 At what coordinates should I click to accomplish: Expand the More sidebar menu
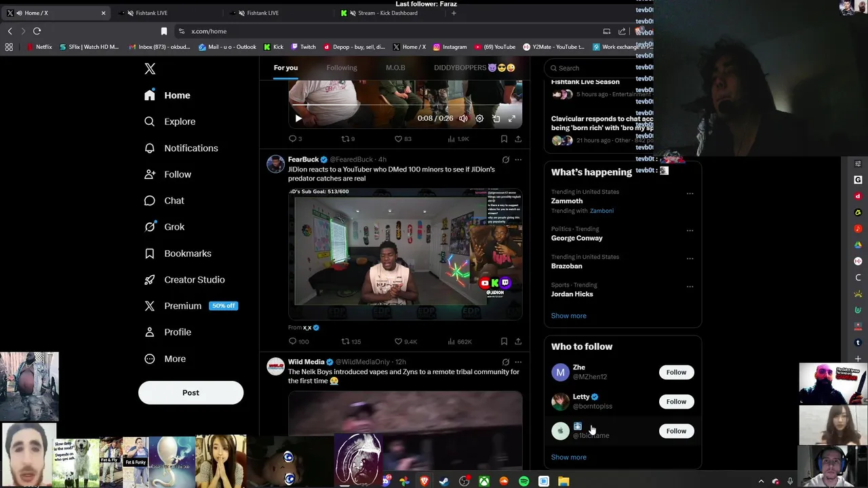pyautogui.click(x=165, y=359)
